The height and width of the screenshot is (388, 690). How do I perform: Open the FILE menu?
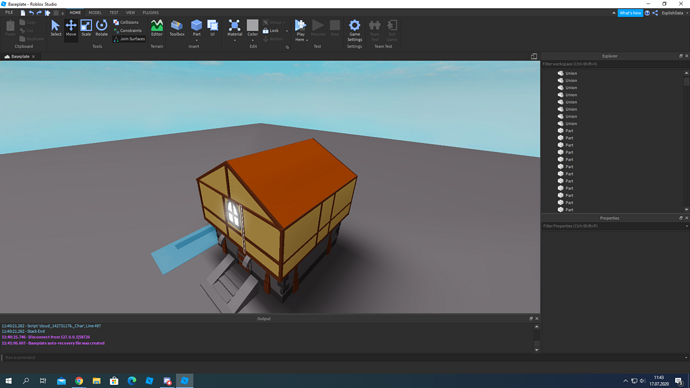coord(9,13)
